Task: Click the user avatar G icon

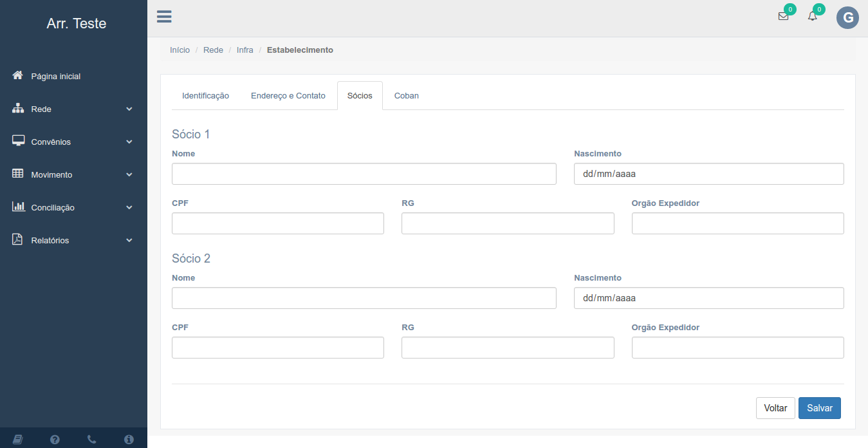Action: [847, 17]
